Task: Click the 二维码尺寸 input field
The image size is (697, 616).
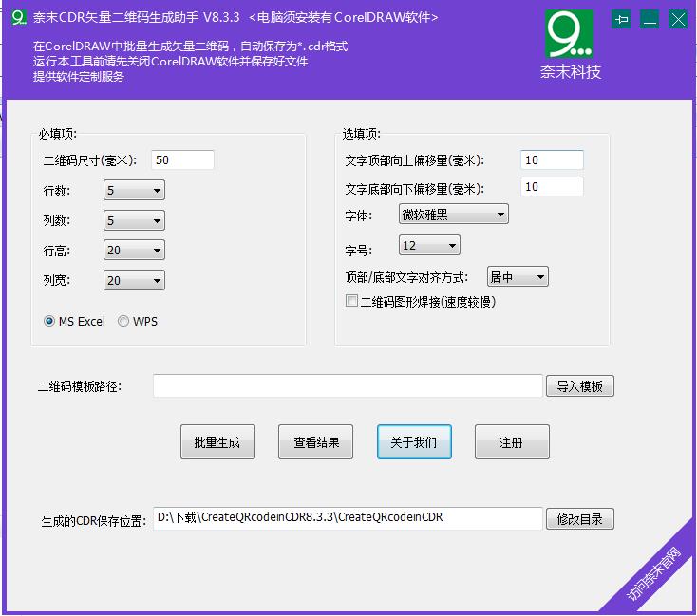Action: coord(182,160)
